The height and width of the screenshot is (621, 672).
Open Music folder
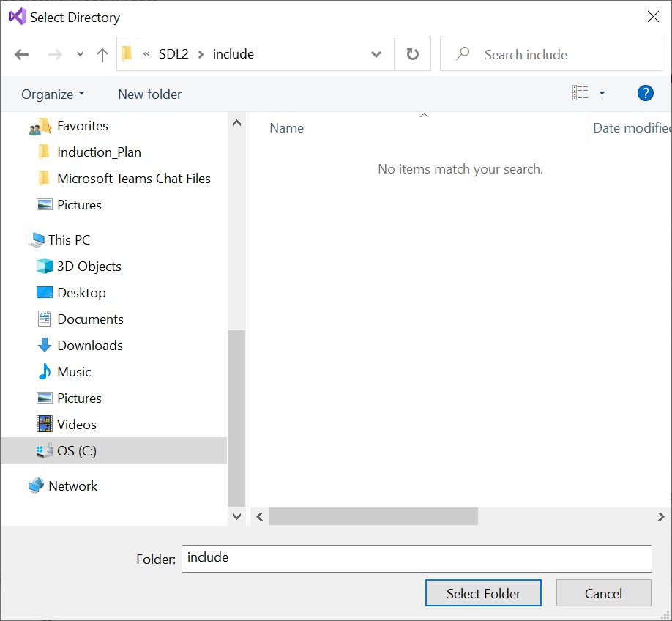(x=74, y=372)
